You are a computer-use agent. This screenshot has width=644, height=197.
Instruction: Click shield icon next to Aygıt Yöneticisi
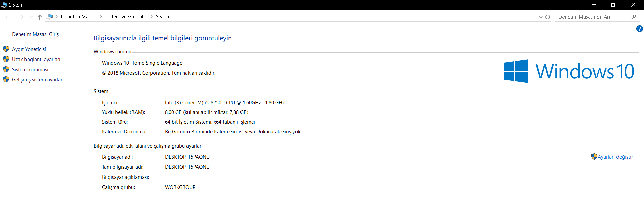(x=6, y=49)
